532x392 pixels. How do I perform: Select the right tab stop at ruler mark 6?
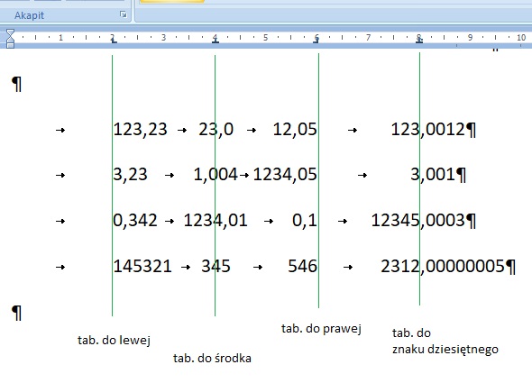pyautogui.click(x=316, y=41)
